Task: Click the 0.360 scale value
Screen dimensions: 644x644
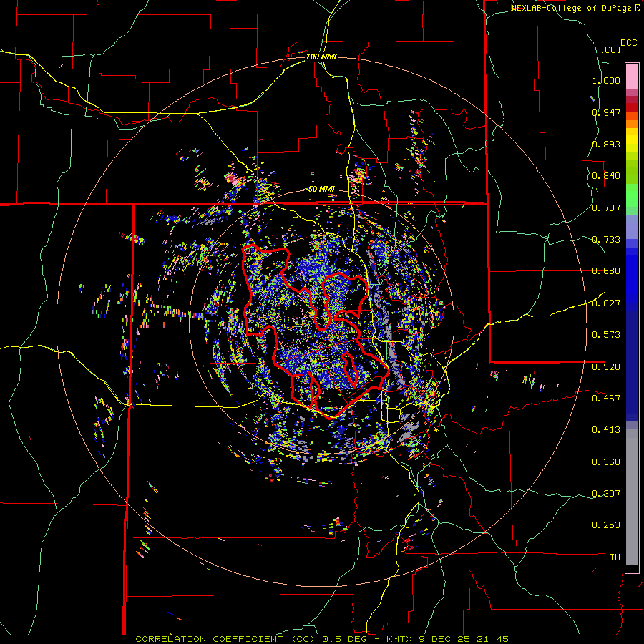Action: click(x=606, y=462)
